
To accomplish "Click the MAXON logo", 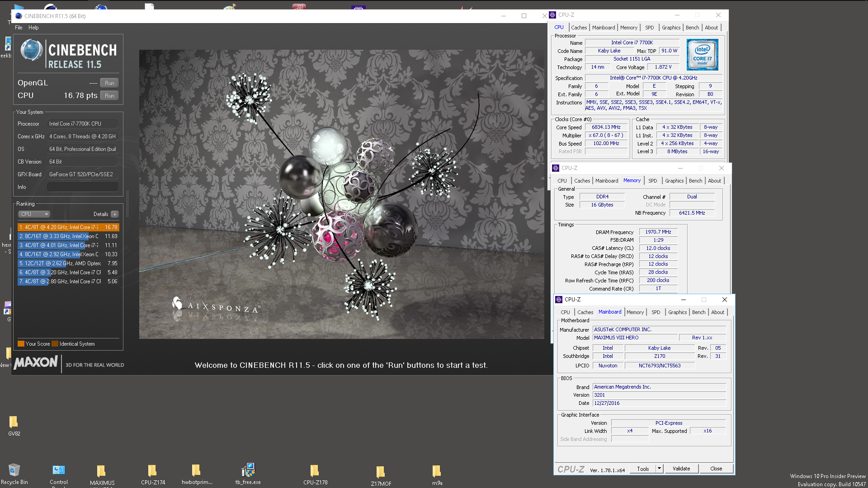I will [x=36, y=362].
